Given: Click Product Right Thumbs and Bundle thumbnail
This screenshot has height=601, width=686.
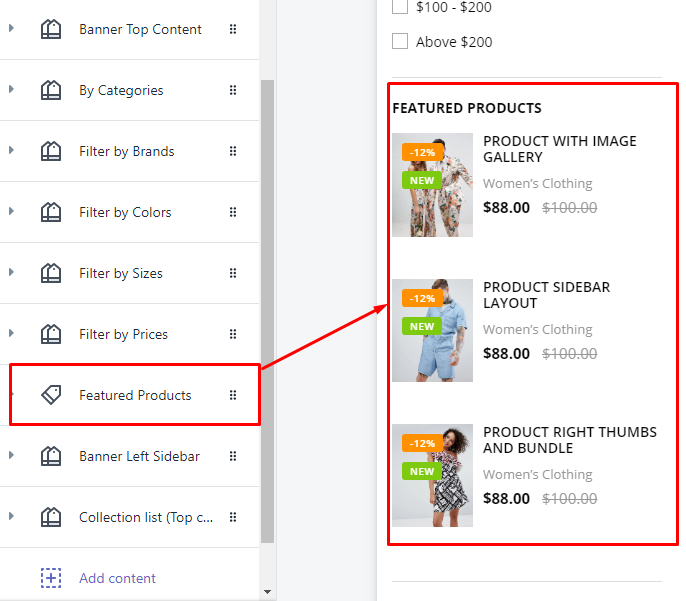Looking at the screenshot, I should [x=432, y=475].
